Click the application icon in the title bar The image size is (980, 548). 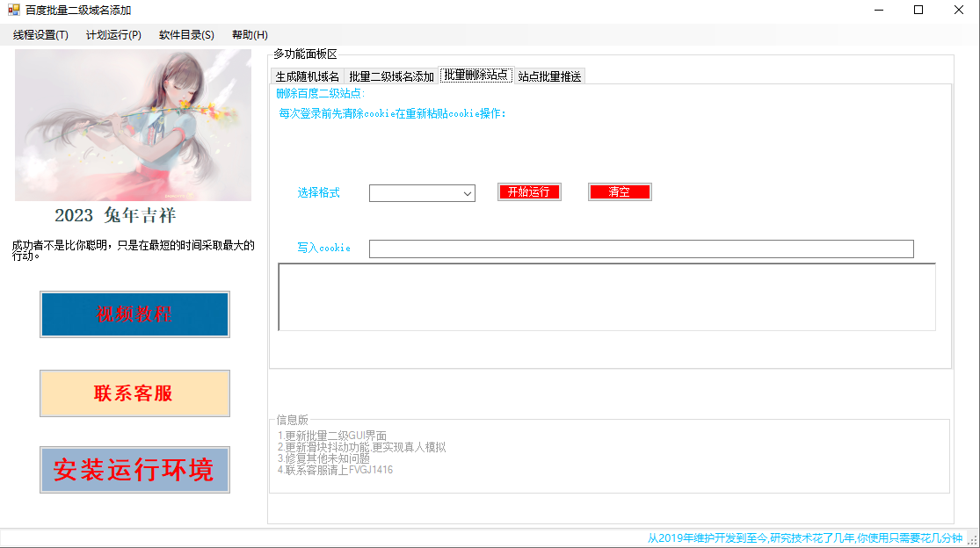(11, 10)
